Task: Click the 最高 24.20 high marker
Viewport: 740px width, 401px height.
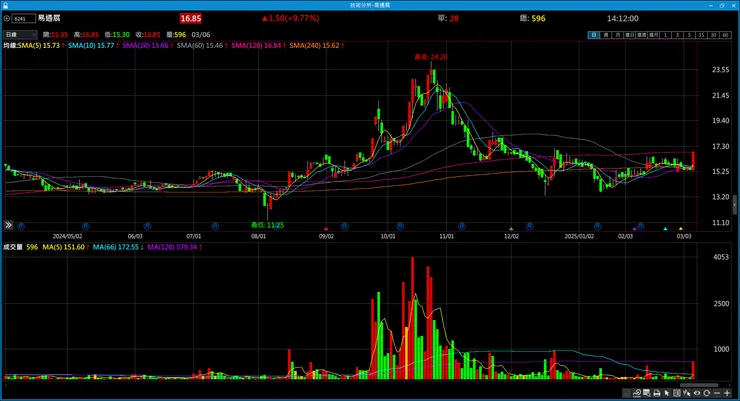Action: [x=430, y=57]
